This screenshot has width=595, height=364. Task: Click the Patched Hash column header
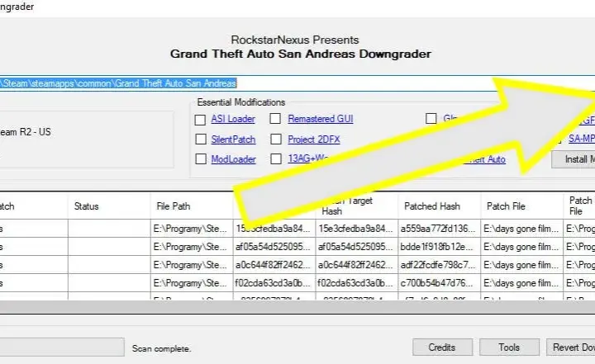[440, 206]
